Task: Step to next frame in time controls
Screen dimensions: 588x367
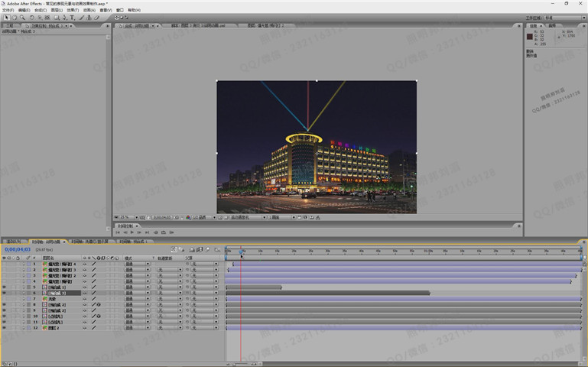Action: (139, 232)
